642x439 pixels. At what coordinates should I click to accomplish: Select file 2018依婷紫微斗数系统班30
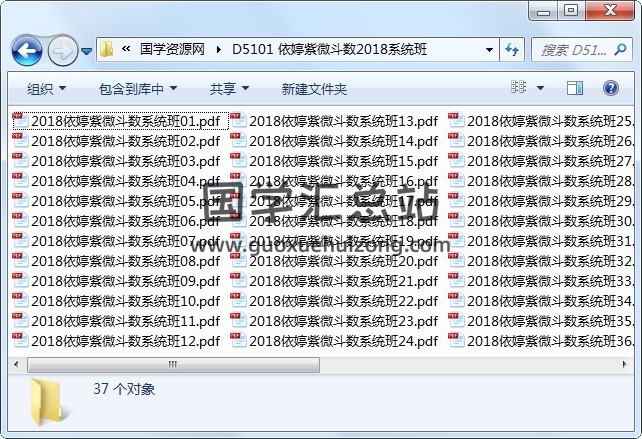pyautogui.click(x=541, y=221)
